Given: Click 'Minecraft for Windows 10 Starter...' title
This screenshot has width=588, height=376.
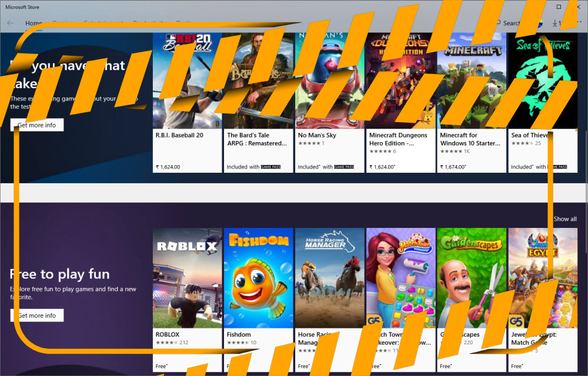Looking at the screenshot, I should [x=470, y=139].
